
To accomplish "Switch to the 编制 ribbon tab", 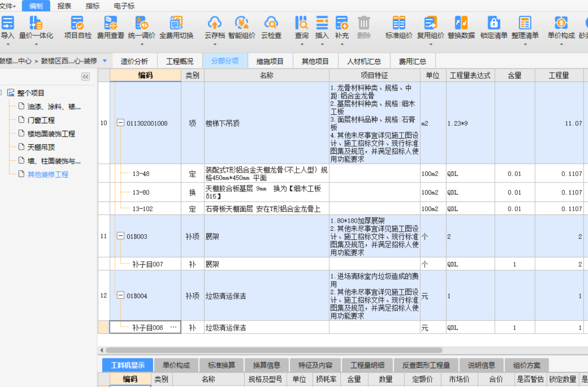I will (x=36, y=6).
